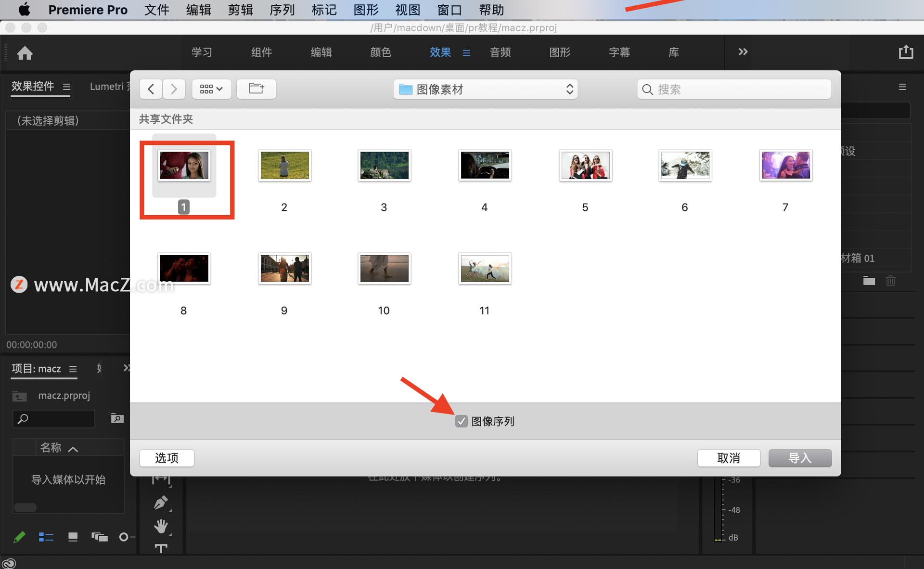The image size is (924, 569).
Task: Click the Home icon in Premiere
Action: [x=25, y=52]
